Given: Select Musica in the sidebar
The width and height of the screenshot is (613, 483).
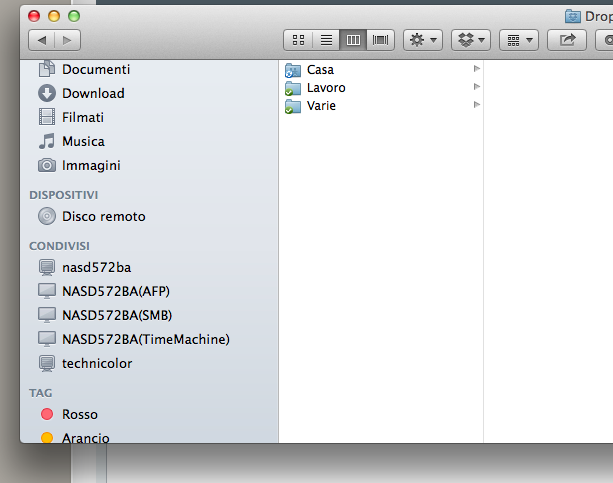Looking at the screenshot, I should coord(82,141).
